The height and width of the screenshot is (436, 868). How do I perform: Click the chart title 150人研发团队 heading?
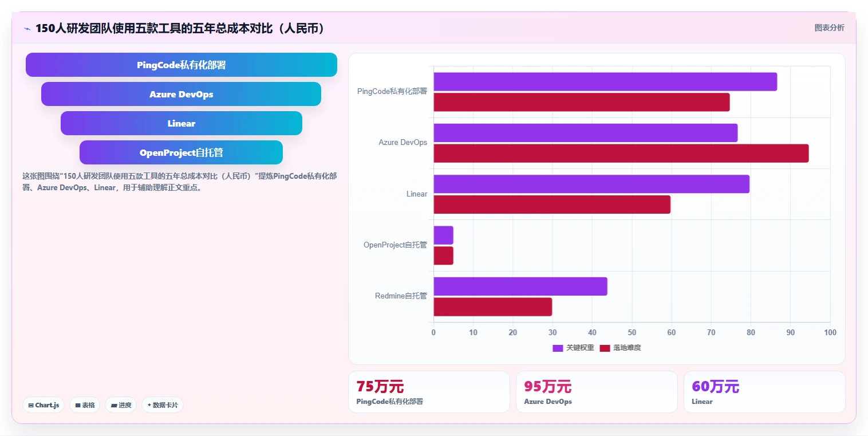tap(182, 28)
